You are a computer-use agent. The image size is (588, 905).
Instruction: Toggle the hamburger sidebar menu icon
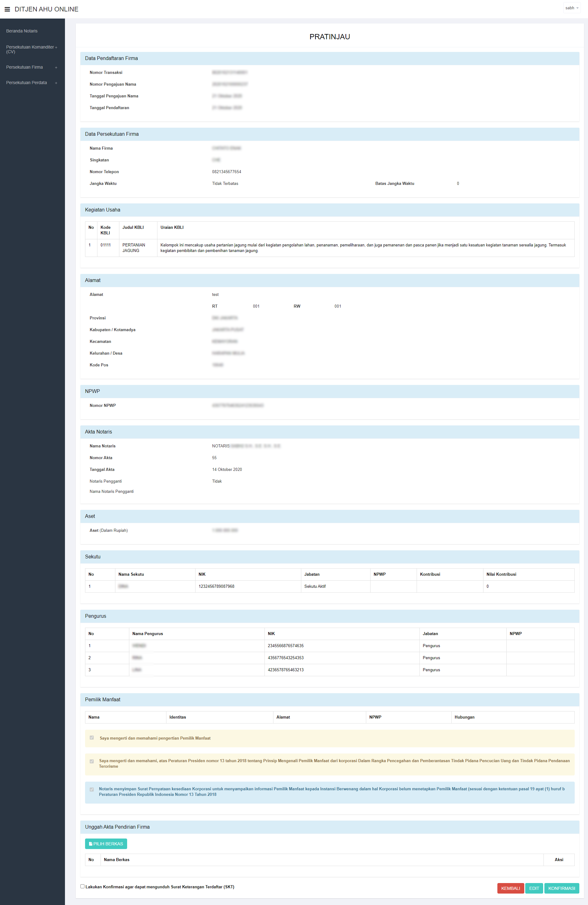point(7,9)
